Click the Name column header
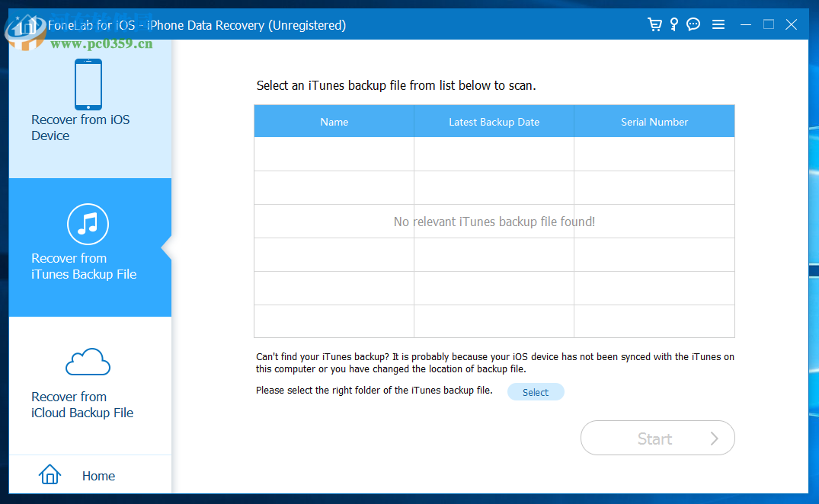This screenshot has width=819, height=504. (x=334, y=121)
